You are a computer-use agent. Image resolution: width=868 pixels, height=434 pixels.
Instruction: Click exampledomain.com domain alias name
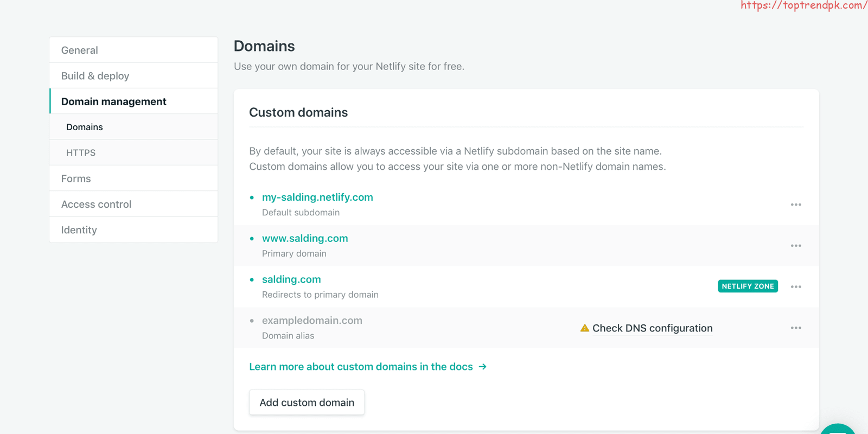[312, 321]
